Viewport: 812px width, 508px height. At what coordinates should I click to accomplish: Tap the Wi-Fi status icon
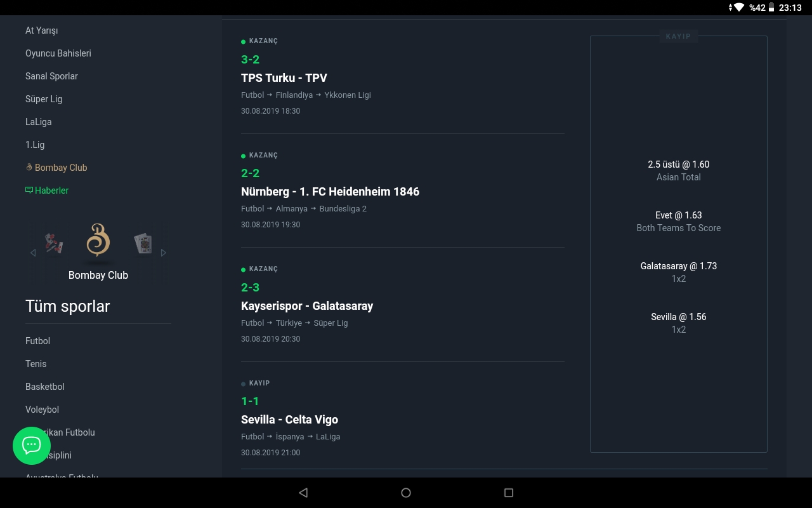(x=738, y=8)
